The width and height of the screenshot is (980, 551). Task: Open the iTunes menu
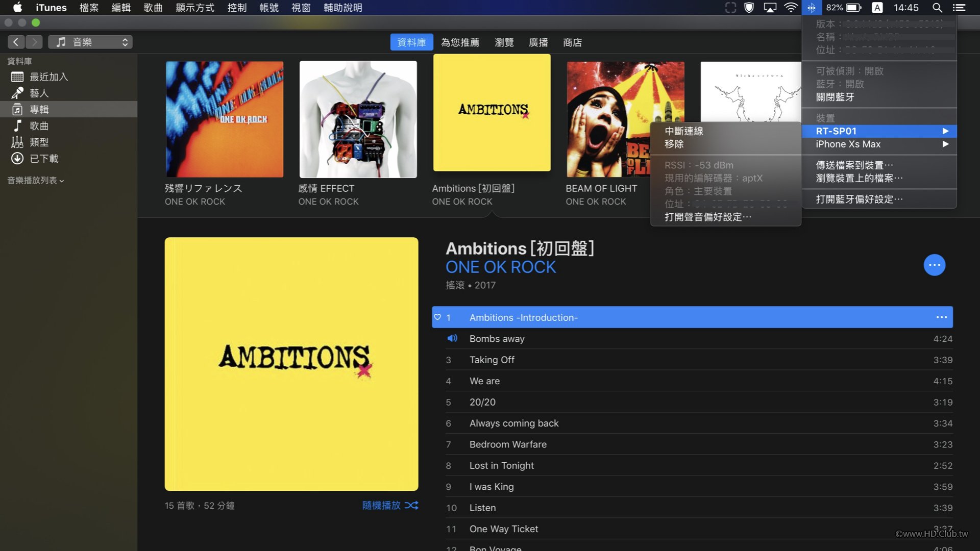(x=51, y=7)
